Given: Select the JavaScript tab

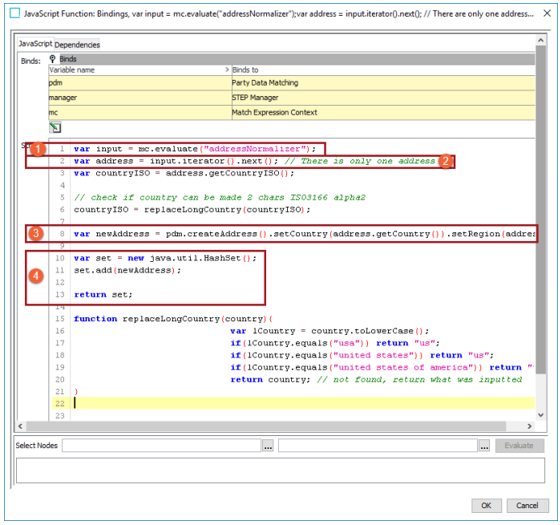Looking at the screenshot, I should coord(35,44).
